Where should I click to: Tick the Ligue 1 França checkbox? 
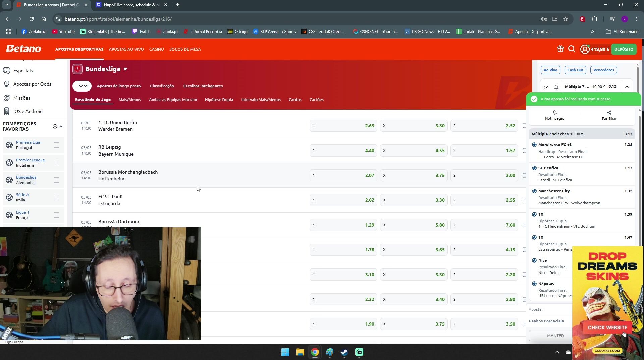coord(56,215)
